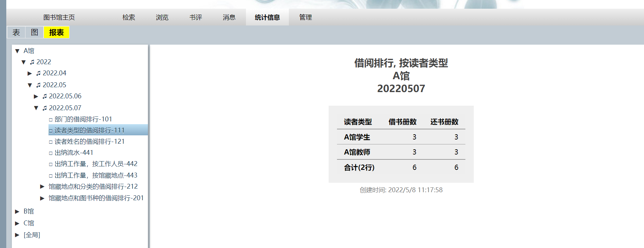Open the 检索 menu item
Image resolution: width=644 pixels, height=248 pixels.
129,17
